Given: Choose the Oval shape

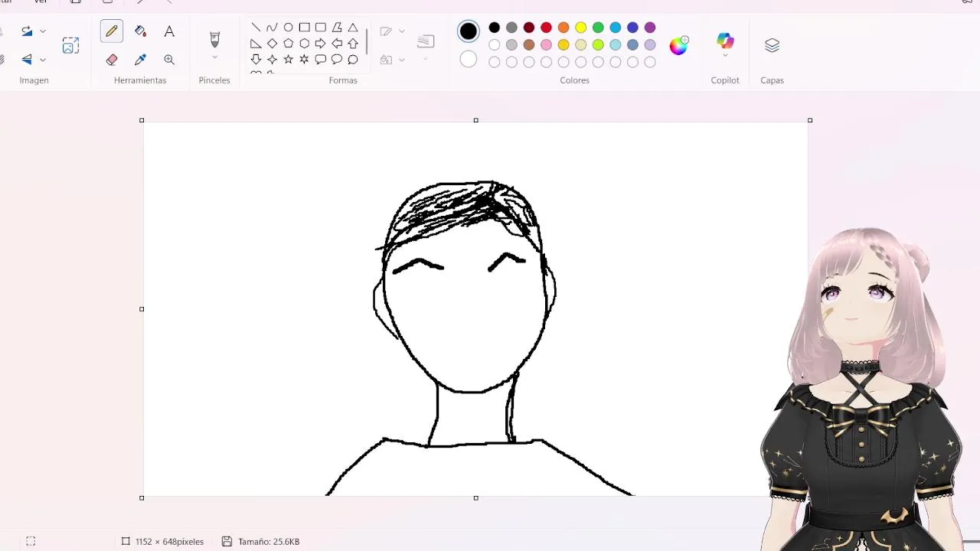Looking at the screenshot, I should coord(288,28).
